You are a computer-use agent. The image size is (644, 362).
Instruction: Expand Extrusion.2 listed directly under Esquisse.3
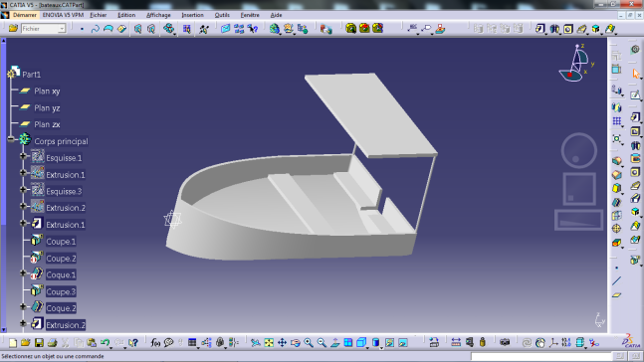click(23, 206)
